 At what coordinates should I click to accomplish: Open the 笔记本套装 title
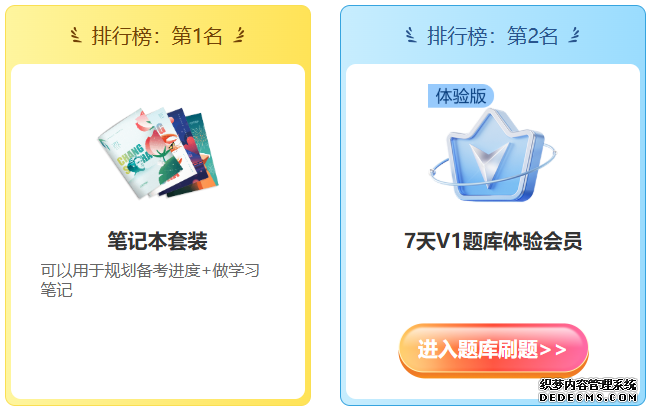coord(157,241)
